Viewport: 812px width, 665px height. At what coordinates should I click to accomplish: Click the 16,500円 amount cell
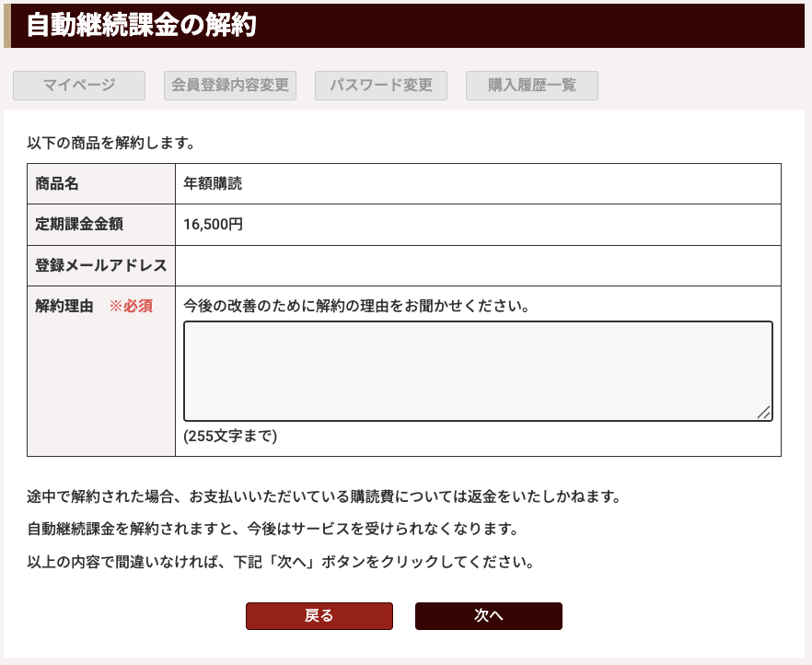click(x=213, y=224)
